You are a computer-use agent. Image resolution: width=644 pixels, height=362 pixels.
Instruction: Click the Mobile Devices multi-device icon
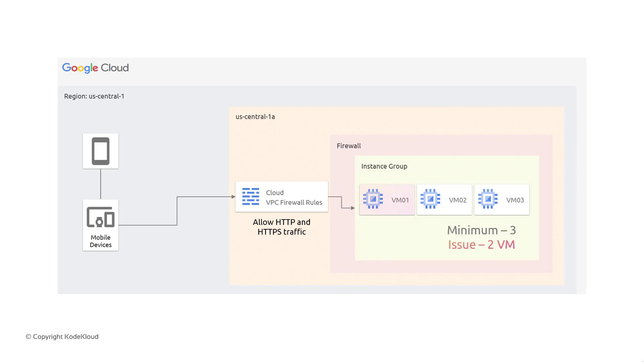[x=101, y=217]
